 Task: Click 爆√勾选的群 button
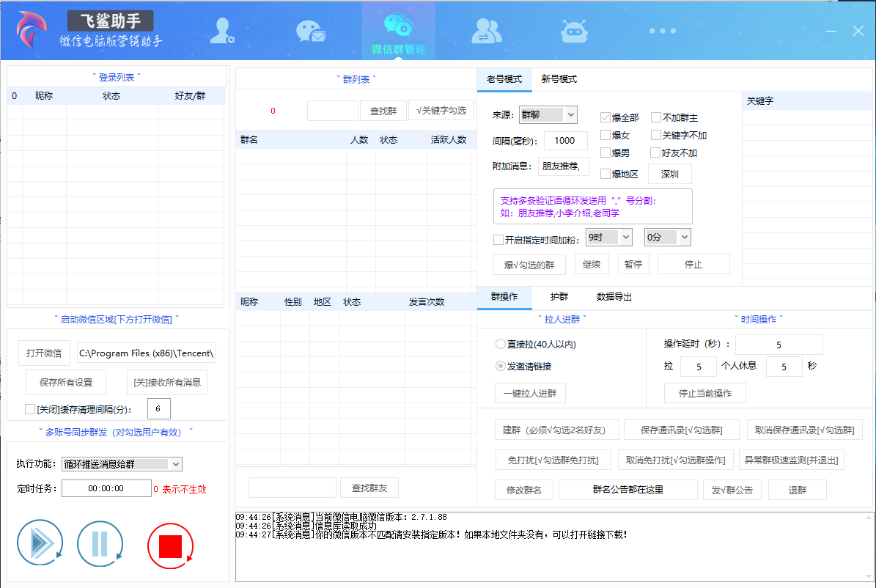[529, 265]
